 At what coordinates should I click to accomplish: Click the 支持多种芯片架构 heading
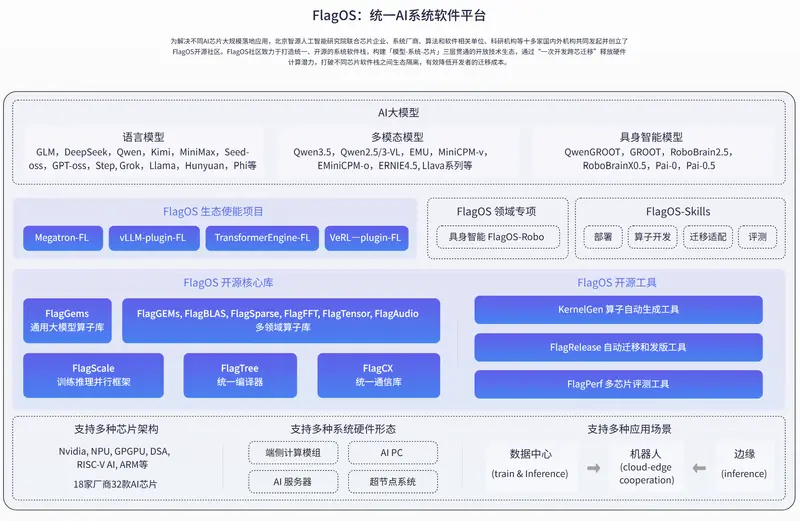point(116,429)
